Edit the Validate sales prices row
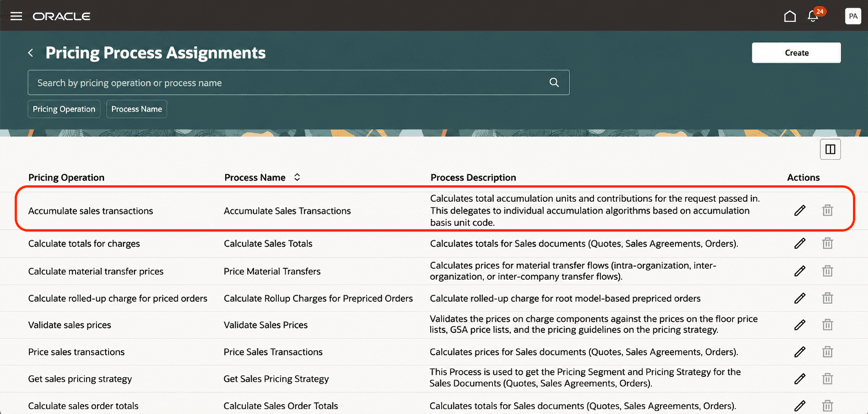 (x=799, y=325)
